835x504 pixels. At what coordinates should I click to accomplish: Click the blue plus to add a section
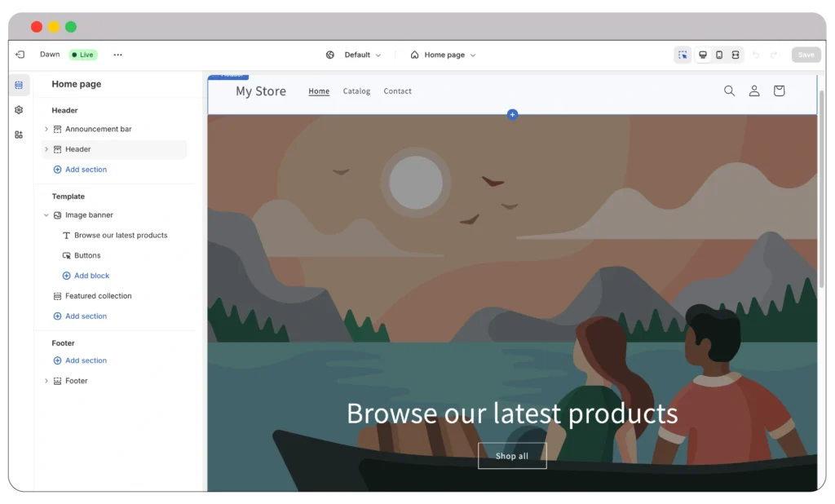(x=512, y=114)
